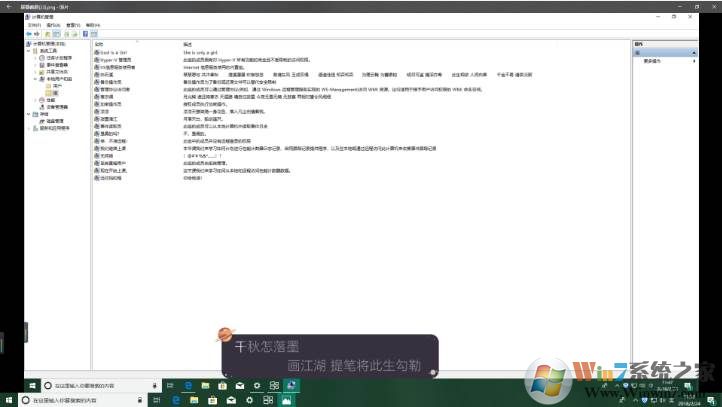Select 存储 tree node
Viewport: 722px width, 407px height.
click(x=44, y=114)
